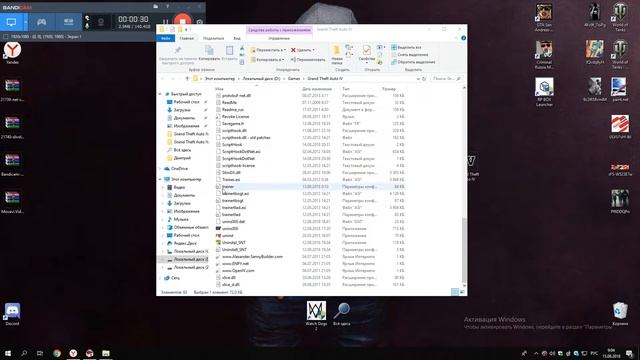Image resolution: width=640 pixels, height=360 pixels.
Task: Click the Explorer search field
Action: 446,78
